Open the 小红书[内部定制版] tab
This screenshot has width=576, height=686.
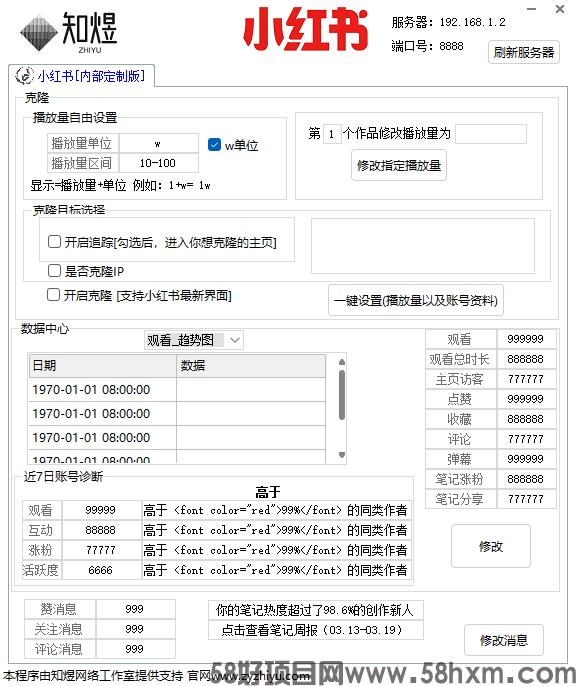[81, 76]
